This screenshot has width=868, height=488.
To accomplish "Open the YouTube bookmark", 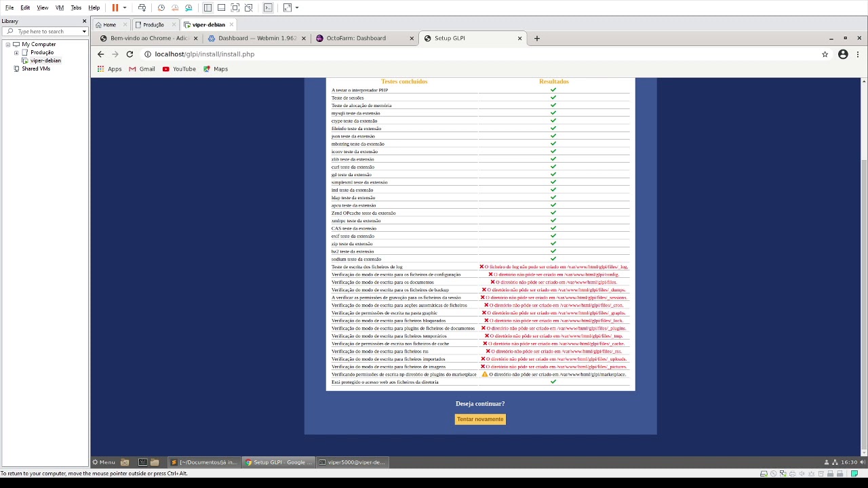I will point(179,69).
